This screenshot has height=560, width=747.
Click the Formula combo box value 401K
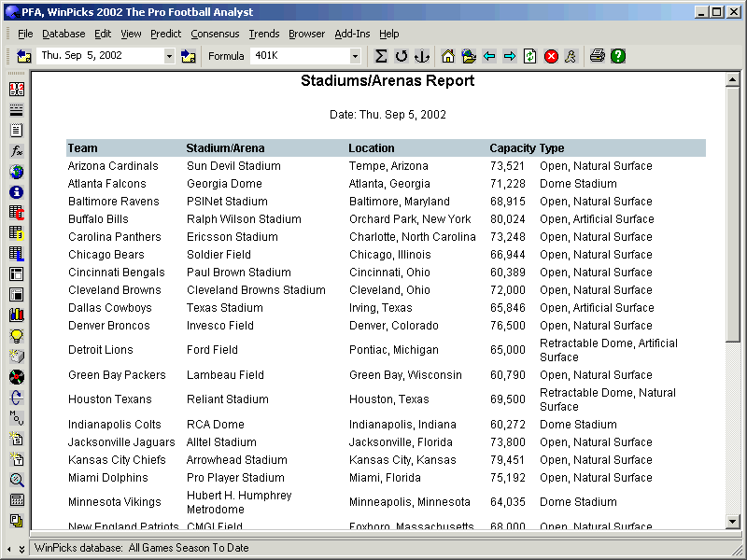point(300,56)
